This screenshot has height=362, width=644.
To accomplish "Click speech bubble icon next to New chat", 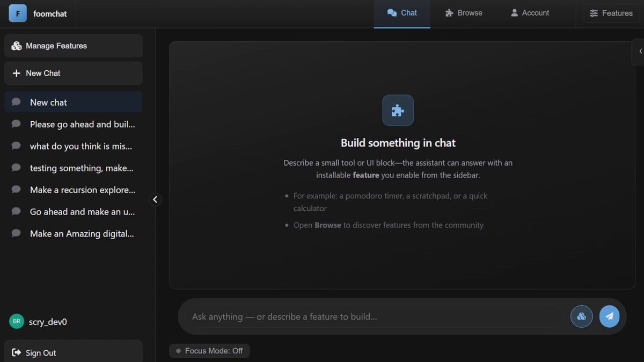I will tap(16, 102).
